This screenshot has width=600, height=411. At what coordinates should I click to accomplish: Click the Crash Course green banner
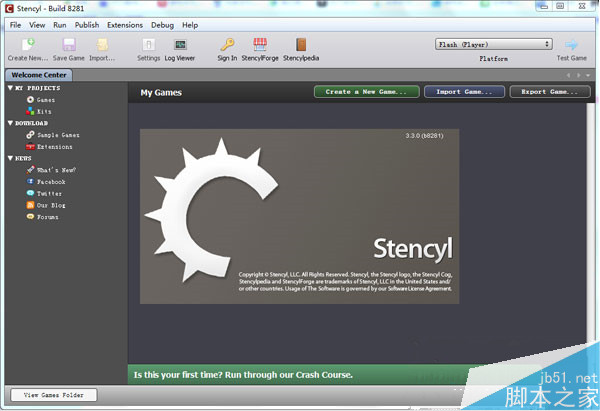pos(298,375)
